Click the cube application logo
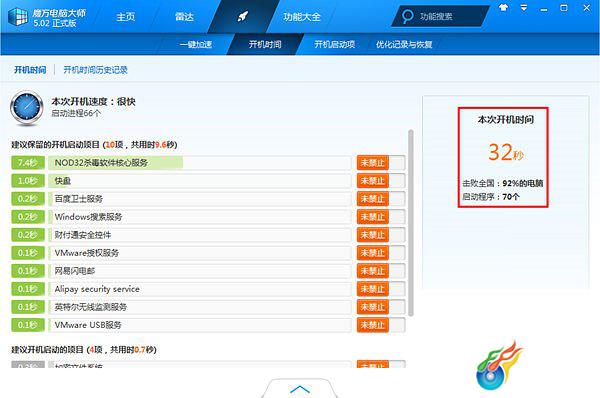The width and height of the screenshot is (600, 398). [x=18, y=16]
